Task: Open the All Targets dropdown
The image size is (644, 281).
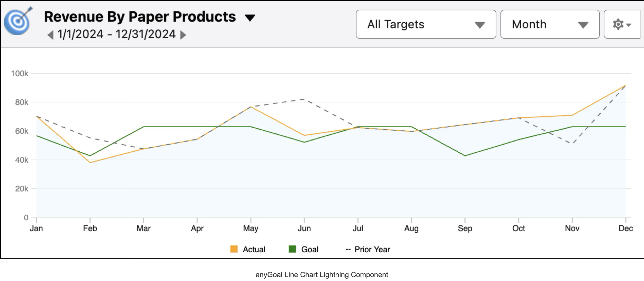Action: pyautogui.click(x=426, y=24)
